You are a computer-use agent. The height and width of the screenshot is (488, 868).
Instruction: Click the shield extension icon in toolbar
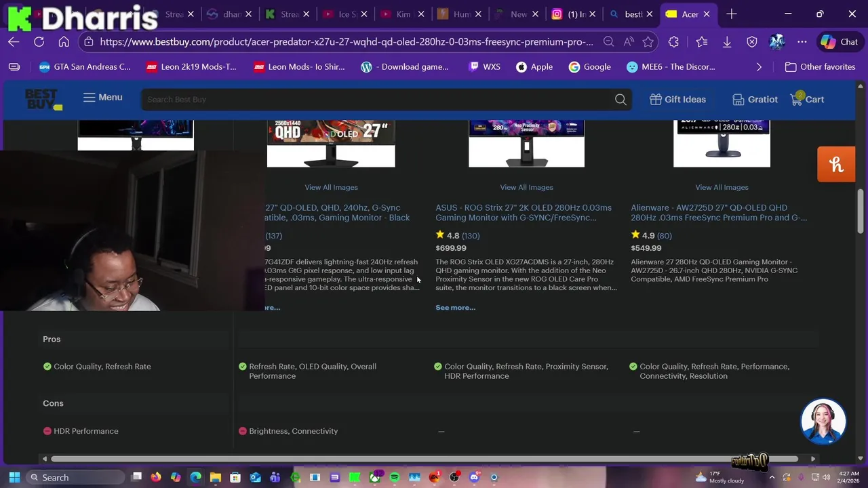pos(752,42)
